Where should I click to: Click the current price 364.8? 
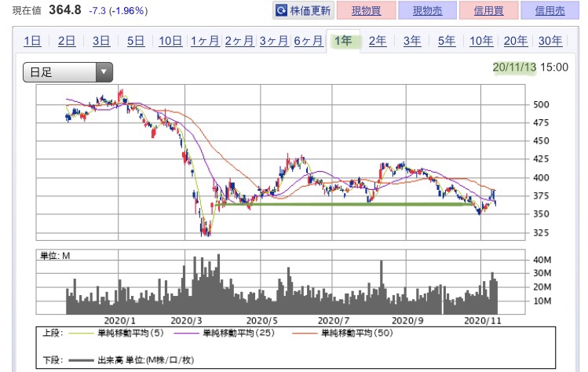click(x=65, y=9)
